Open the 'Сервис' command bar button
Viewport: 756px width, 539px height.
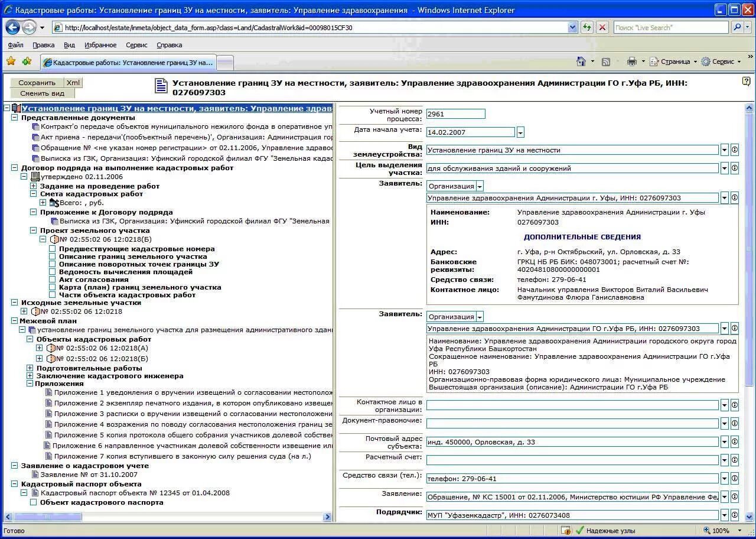point(721,61)
